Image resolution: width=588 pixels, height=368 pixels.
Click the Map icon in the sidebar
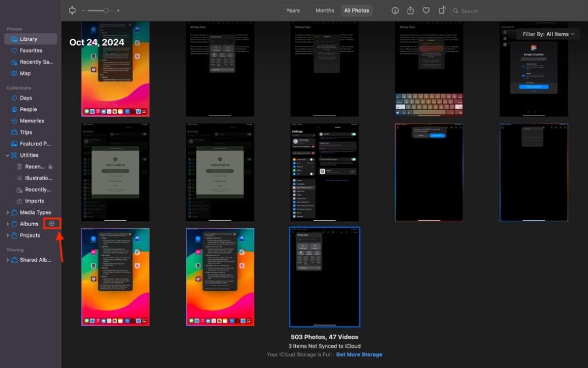click(14, 73)
